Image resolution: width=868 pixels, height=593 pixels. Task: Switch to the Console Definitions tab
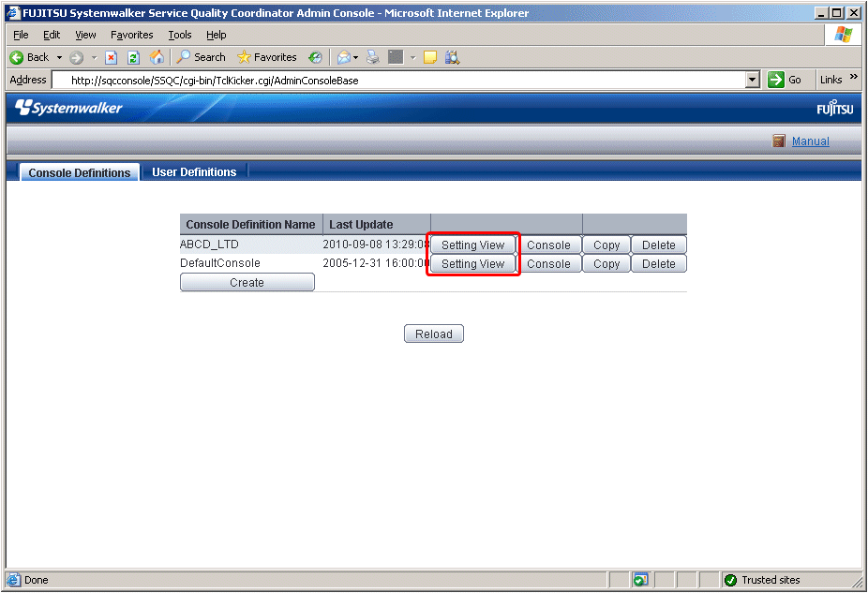[x=79, y=172]
